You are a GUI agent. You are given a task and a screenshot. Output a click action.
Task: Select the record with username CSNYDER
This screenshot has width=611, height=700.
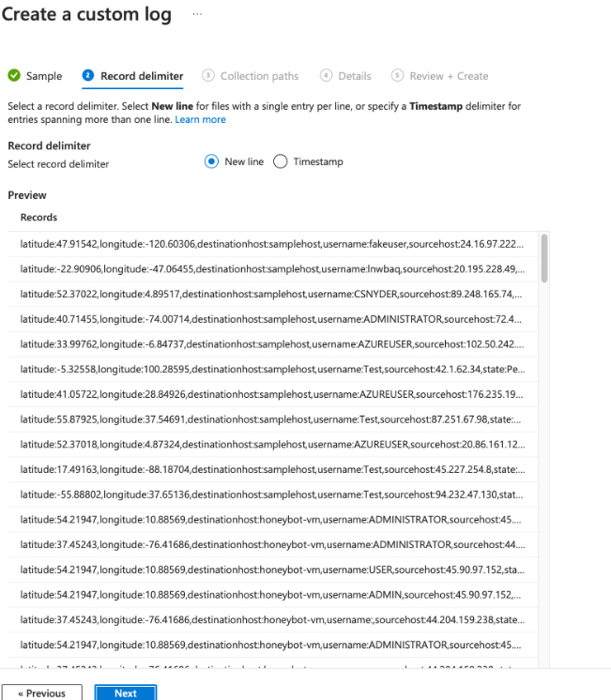pyautogui.click(x=272, y=293)
